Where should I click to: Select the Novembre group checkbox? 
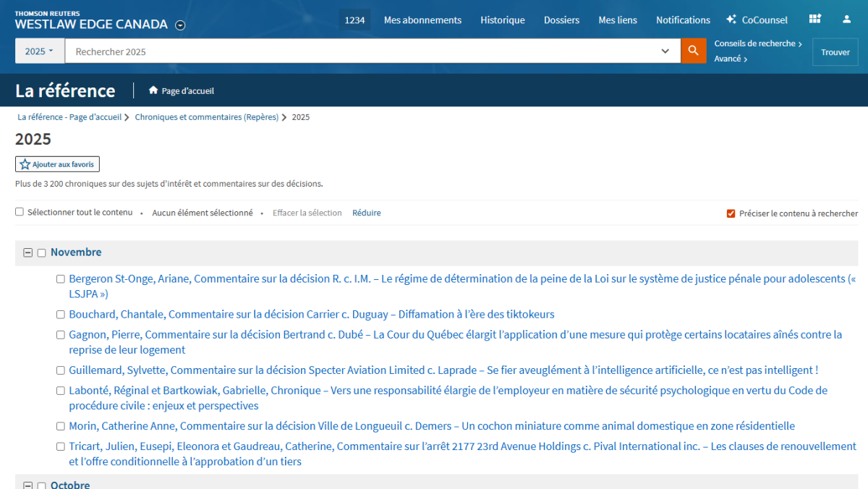click(41, 252)
